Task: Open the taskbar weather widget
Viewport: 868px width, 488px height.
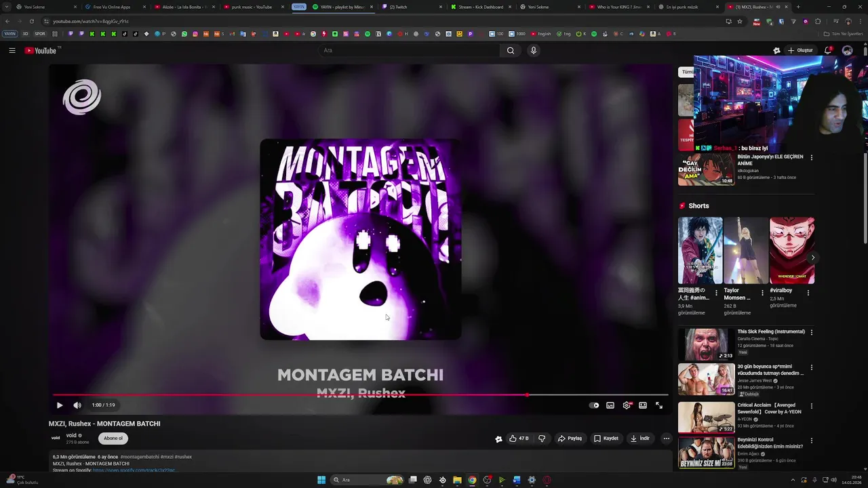Action: pyautogui.click(x=22, y=479)
